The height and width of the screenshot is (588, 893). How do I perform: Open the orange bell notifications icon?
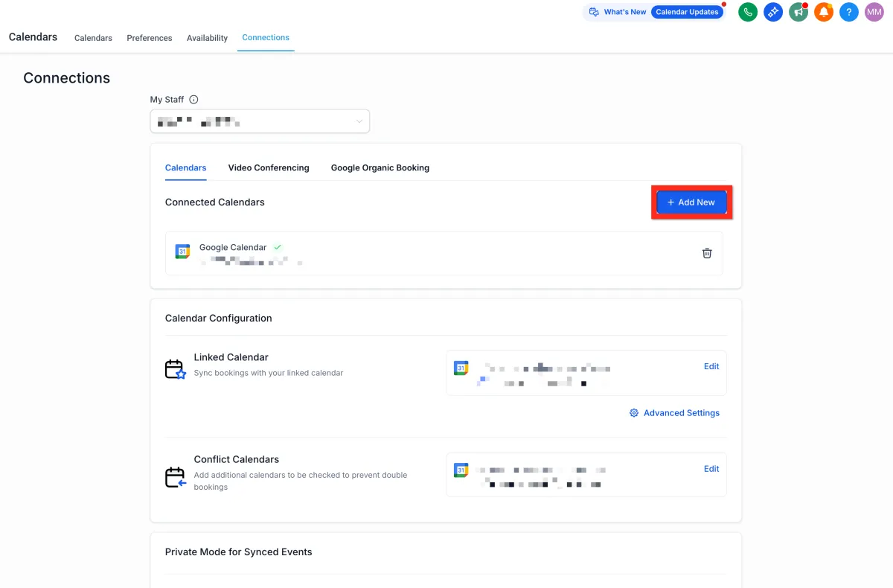(x=824, y=12)
